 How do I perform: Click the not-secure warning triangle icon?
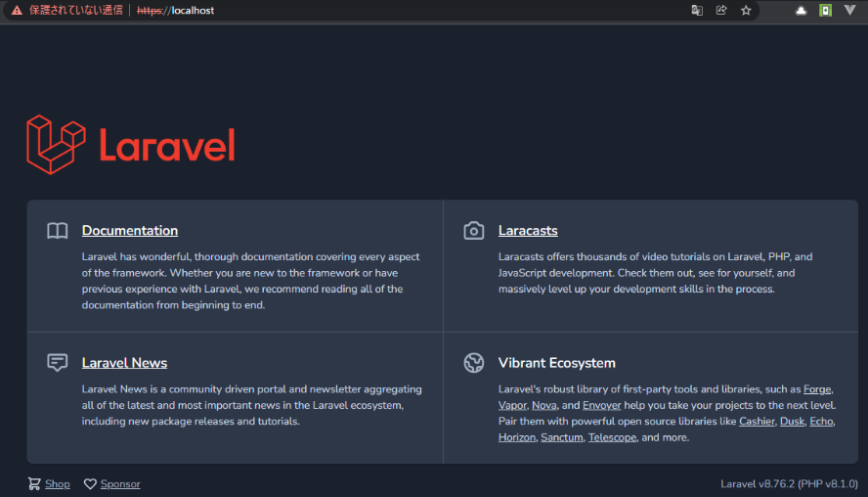[x=18, y=11]
